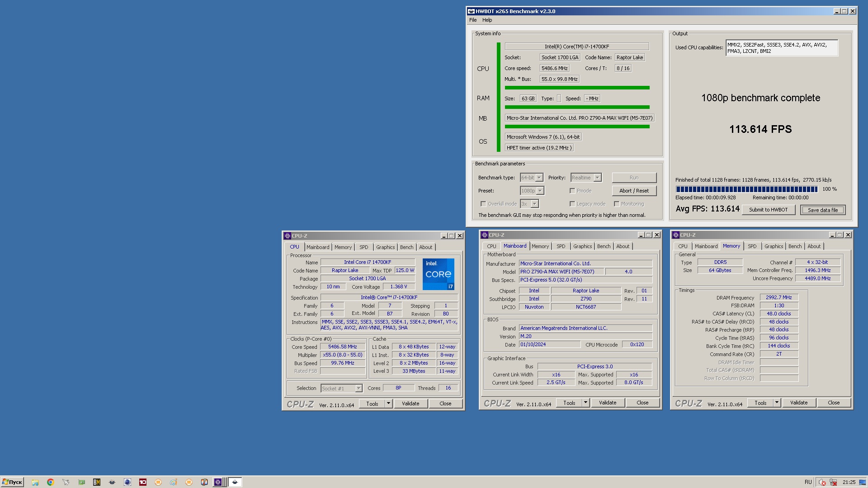868x488 pixels.
Task: Click Submit to HWBOT button
Action: 768,210
